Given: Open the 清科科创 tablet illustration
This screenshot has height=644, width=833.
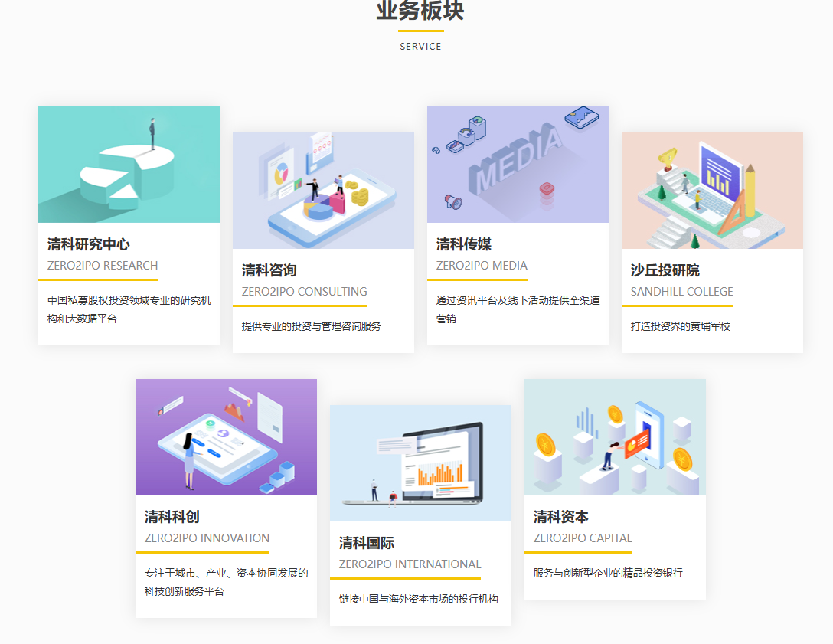Looking at the screenshot, I should click(226, 436).
